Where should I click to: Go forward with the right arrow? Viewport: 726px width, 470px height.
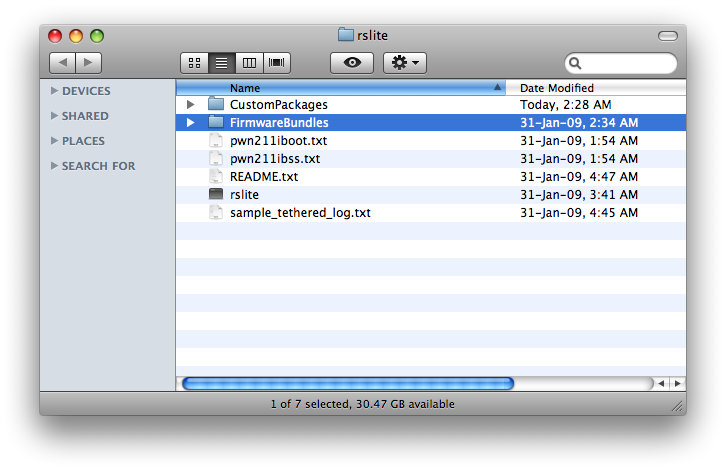[89, 63]
